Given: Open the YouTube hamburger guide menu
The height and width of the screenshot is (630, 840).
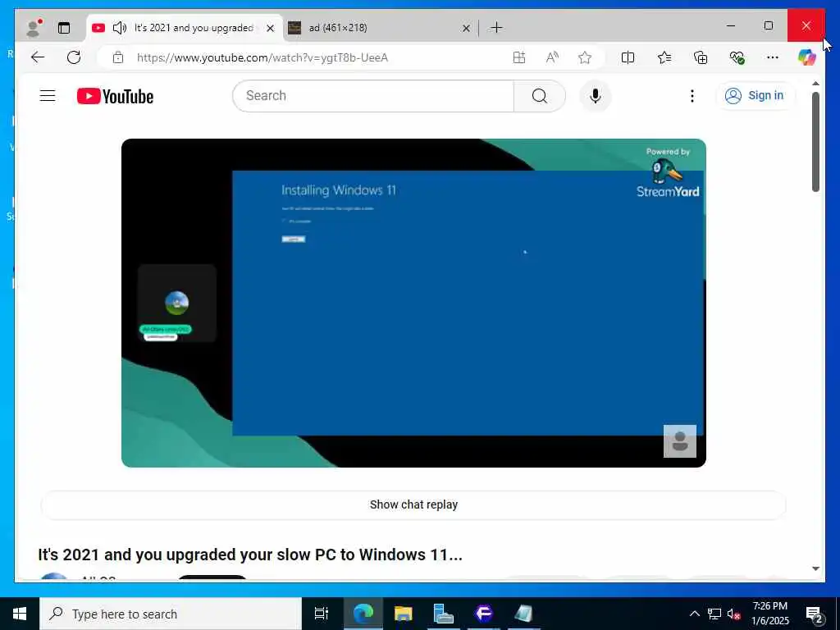Looking at the screenshot, I should 48,96.
